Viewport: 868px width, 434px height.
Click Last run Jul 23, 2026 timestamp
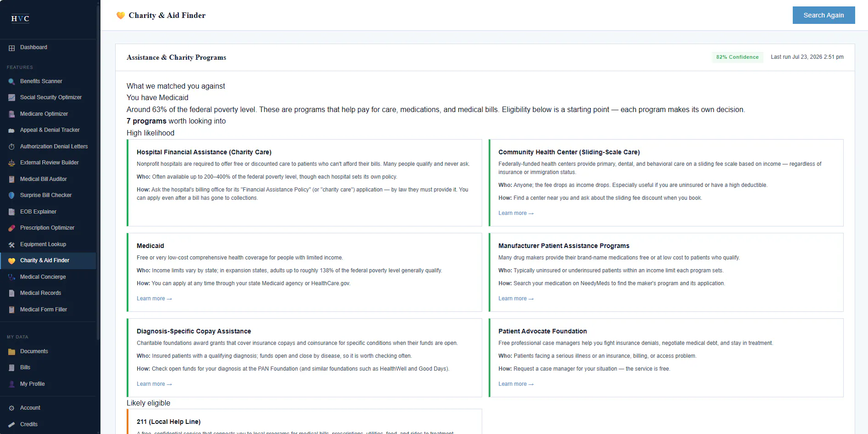point(807,57)
